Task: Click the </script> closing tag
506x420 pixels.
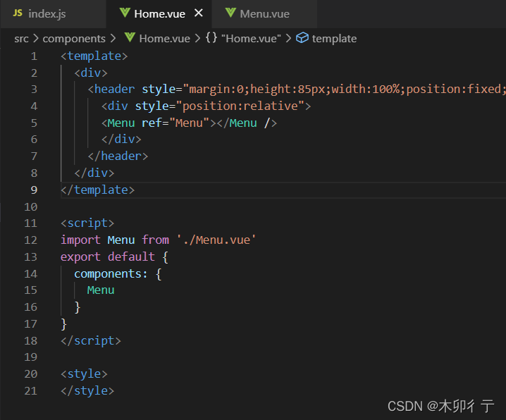Action: tap(91, 341)
